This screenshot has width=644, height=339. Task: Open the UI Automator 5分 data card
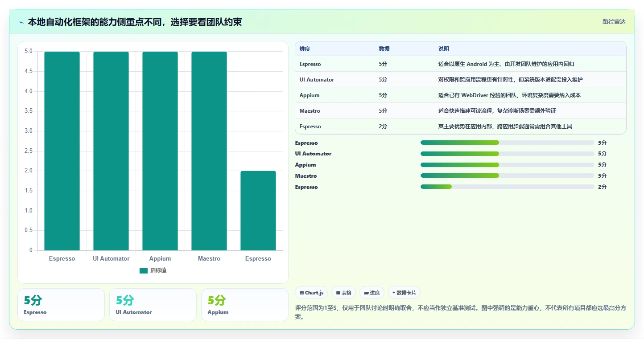[153, 305]
